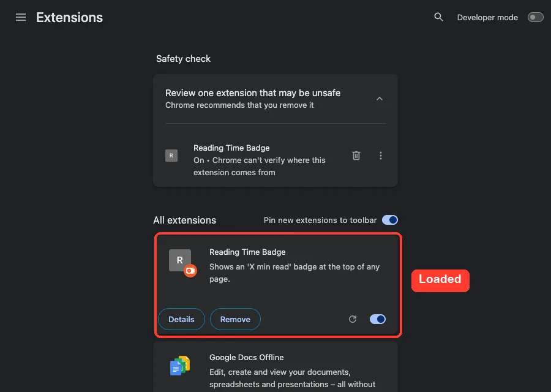551x392 pixels.
Task: Open the three-dot menu in Safety check
Action: tap(381, 156)
